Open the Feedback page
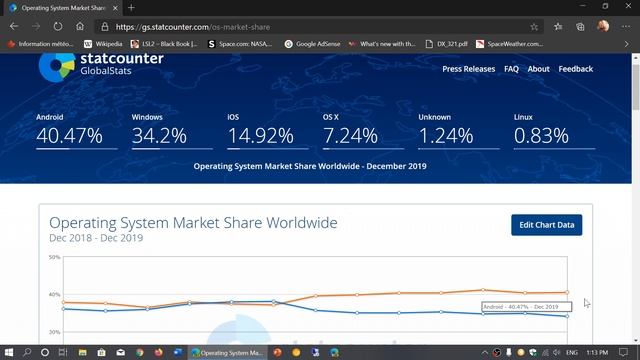 [x=576, y=69]
